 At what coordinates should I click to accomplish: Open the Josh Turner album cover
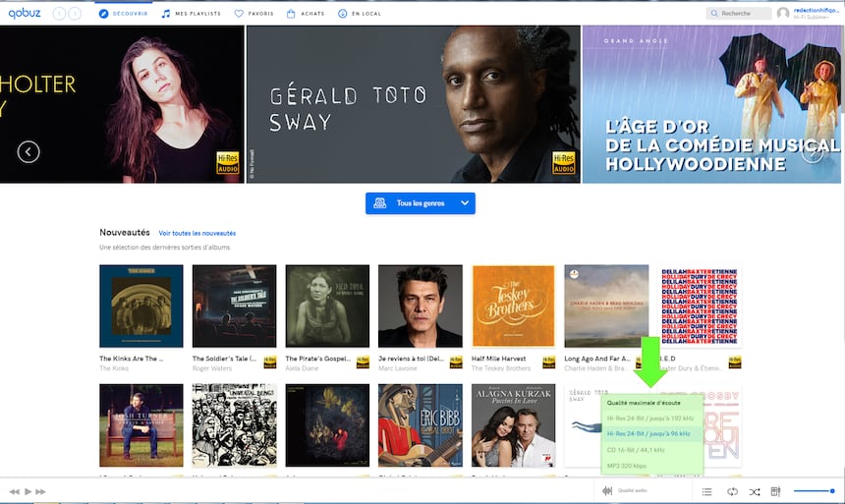(x=141, y=425)
